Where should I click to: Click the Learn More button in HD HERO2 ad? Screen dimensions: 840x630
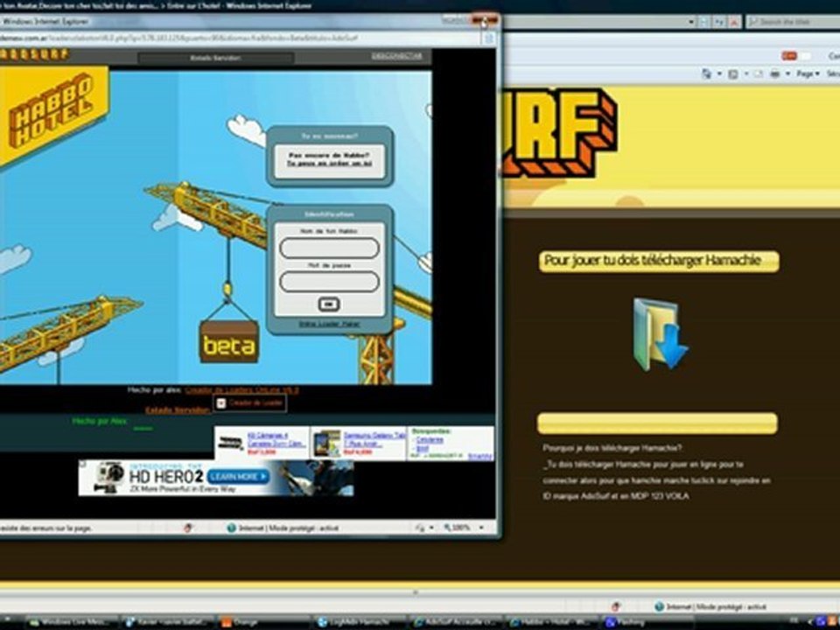tap(238, 476)
